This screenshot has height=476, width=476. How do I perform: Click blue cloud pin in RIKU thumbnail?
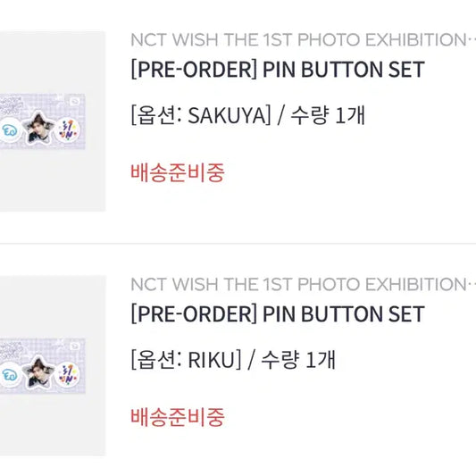(10, 375)
